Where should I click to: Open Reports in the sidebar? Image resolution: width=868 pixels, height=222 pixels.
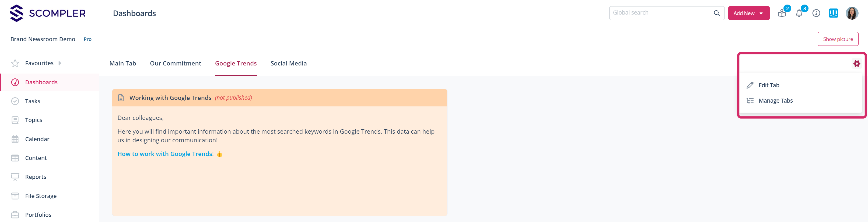click(35, 177)
